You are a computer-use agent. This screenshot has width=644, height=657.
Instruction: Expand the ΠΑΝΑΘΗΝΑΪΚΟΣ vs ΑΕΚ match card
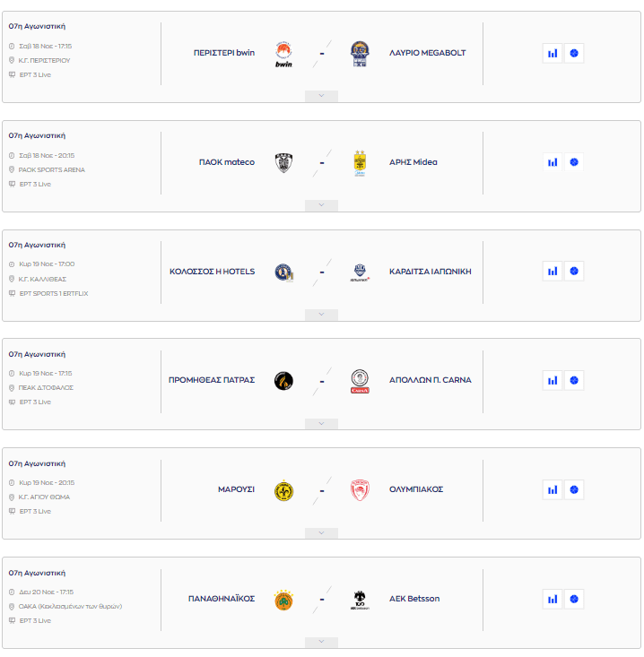pos(321,642)
